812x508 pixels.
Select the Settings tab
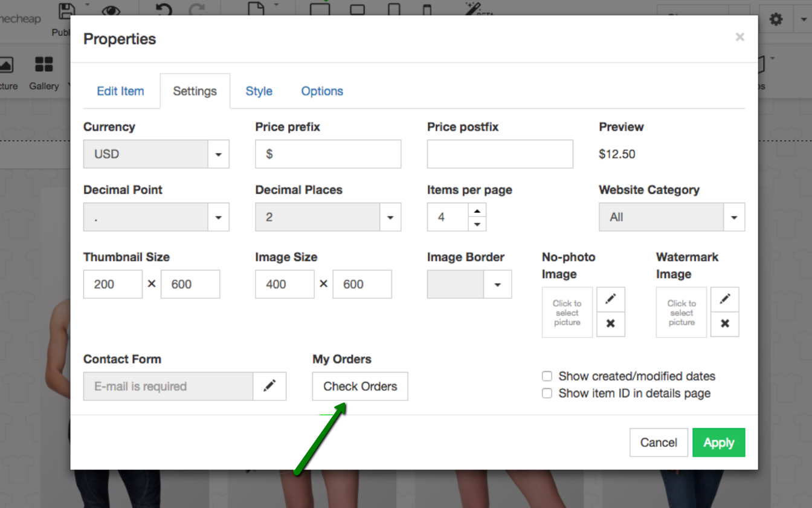click(x=195, y=91)
